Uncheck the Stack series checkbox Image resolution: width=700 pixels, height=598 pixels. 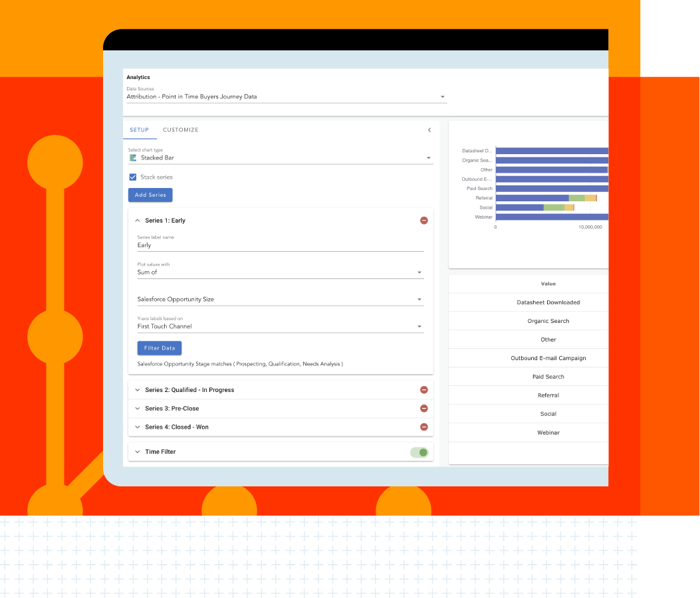(x=132, y=177)
